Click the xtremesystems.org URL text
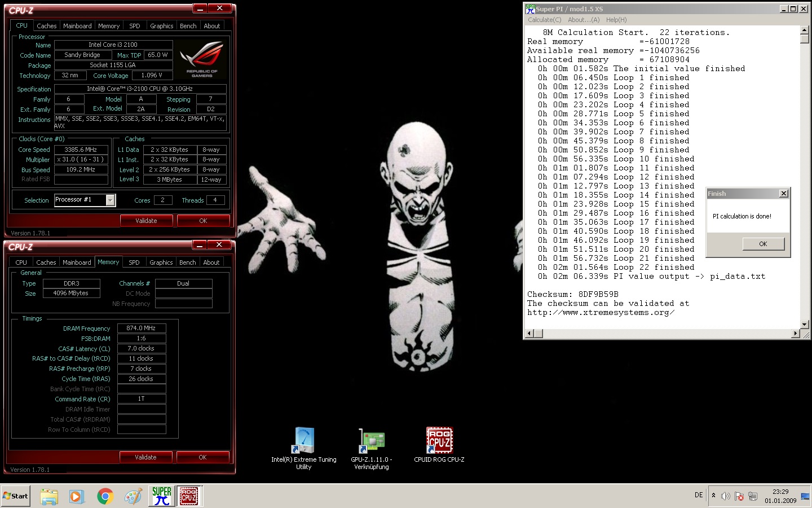812x508 pixels. click(x=601, y=312)
